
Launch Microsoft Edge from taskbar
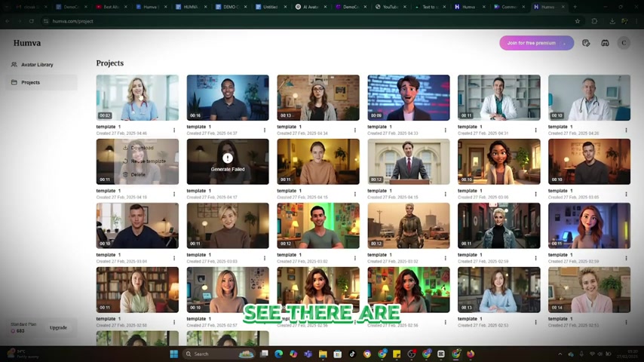point(278,354)
